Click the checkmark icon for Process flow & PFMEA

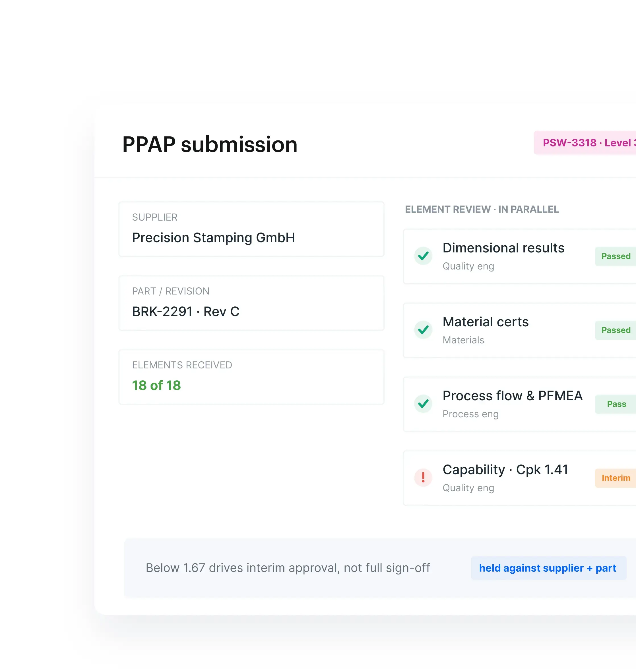[423, 404]
